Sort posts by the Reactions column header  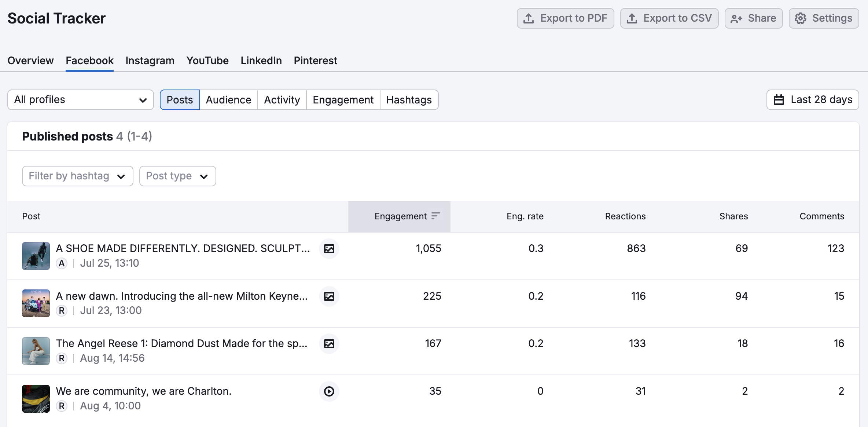coord(625,216)
